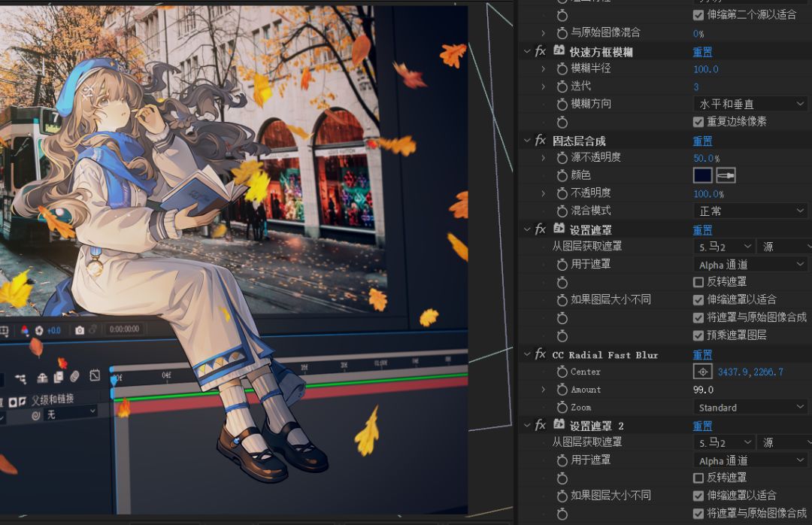Toggle stopwatch for Amount property
This screenshot has width=812, height=525.
[562, 390]
